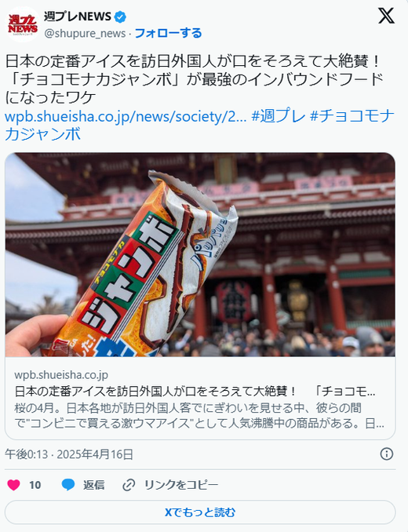The image size is (408, 532).
Task: Click the link card headline text
Action: 195,392
